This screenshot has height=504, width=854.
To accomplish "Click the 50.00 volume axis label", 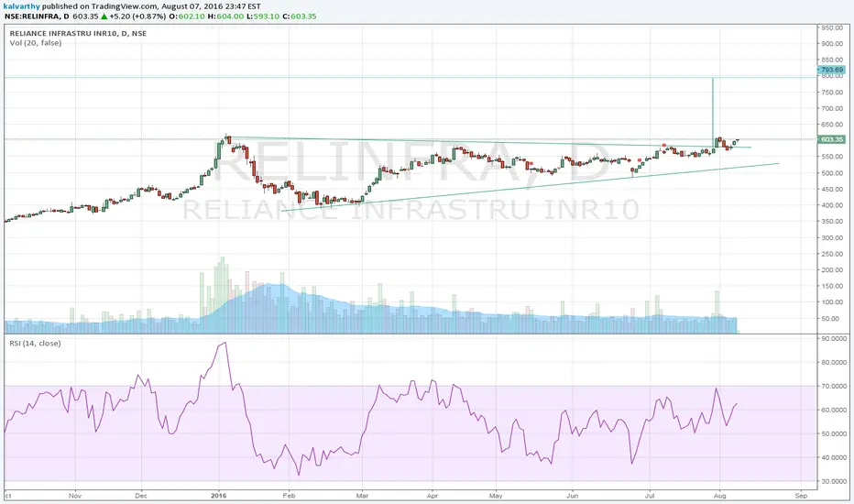I will 832,319.
